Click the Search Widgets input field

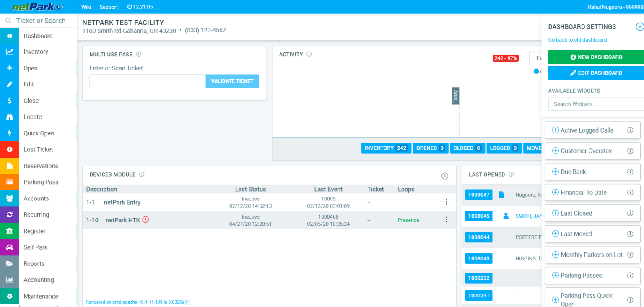596,104
